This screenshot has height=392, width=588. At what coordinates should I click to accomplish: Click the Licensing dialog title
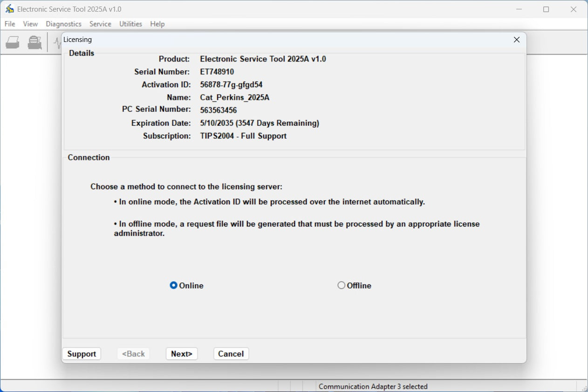click(78, 40)
